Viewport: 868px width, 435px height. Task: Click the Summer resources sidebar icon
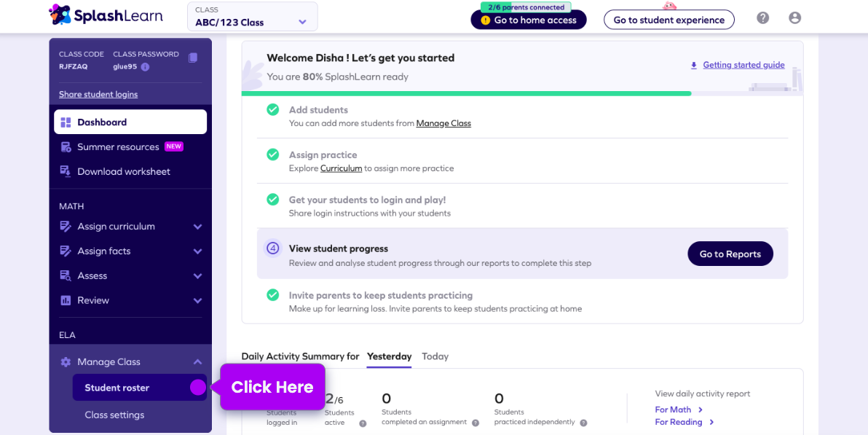click(66, 147)
